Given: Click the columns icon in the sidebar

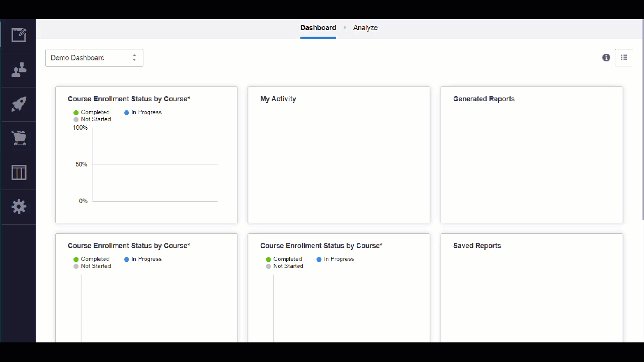Looking at the screenshot, I should pyautogui.click(x=19, y=172).
